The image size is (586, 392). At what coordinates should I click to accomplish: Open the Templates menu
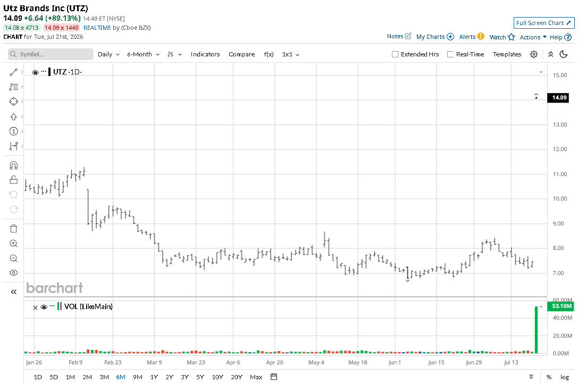click(x=507, y=54)
